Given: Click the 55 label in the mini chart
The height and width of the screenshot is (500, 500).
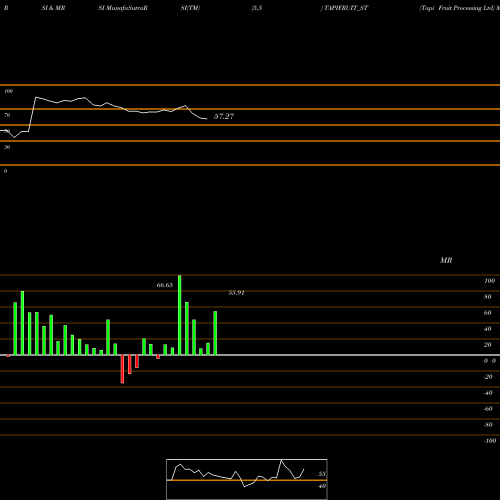Looking at the screenshot, I should pos(322,474).
